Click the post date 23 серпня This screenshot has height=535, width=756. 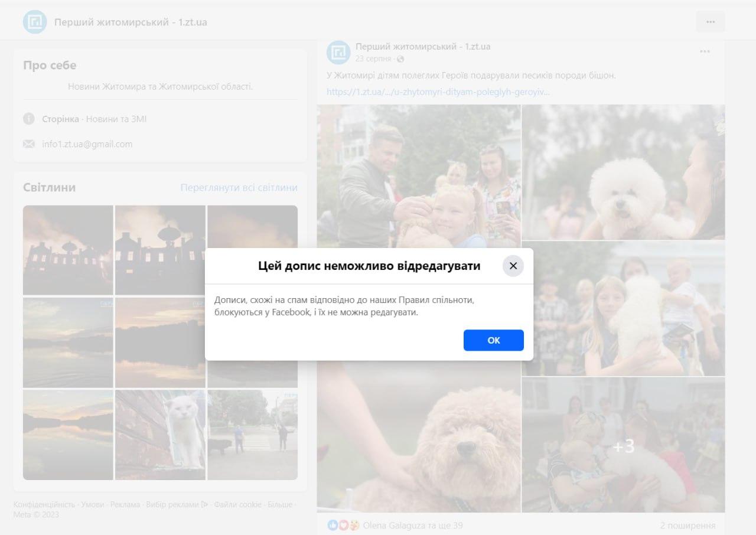tap(373, 59)
